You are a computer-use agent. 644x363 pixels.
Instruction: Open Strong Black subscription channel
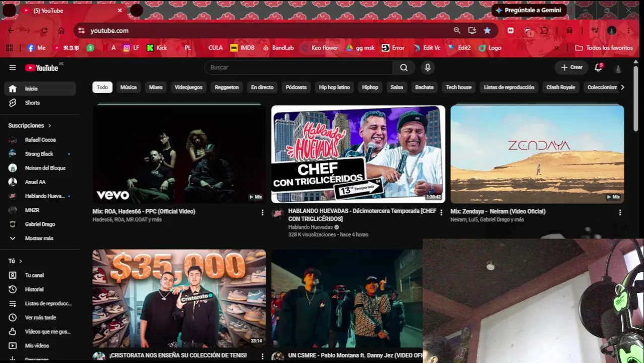point(40,154)
